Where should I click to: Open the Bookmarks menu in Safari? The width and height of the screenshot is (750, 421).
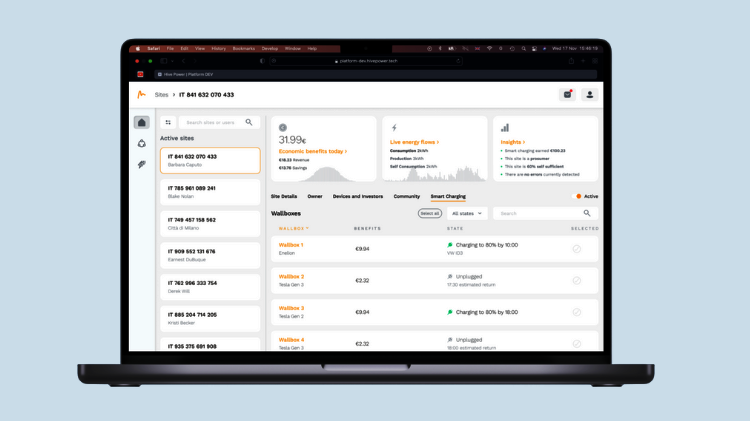[x=243, y=48]
